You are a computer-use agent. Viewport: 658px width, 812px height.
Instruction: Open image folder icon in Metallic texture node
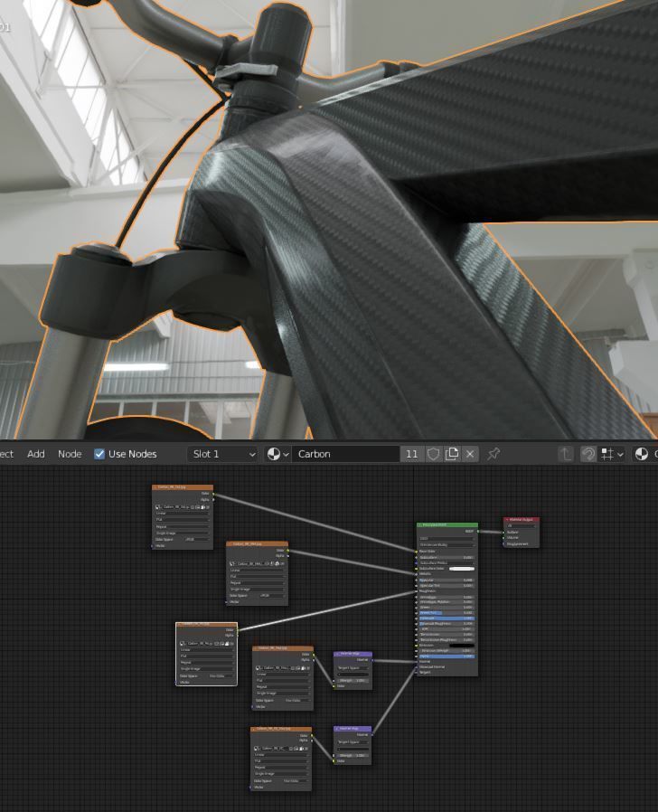[277, 564]
